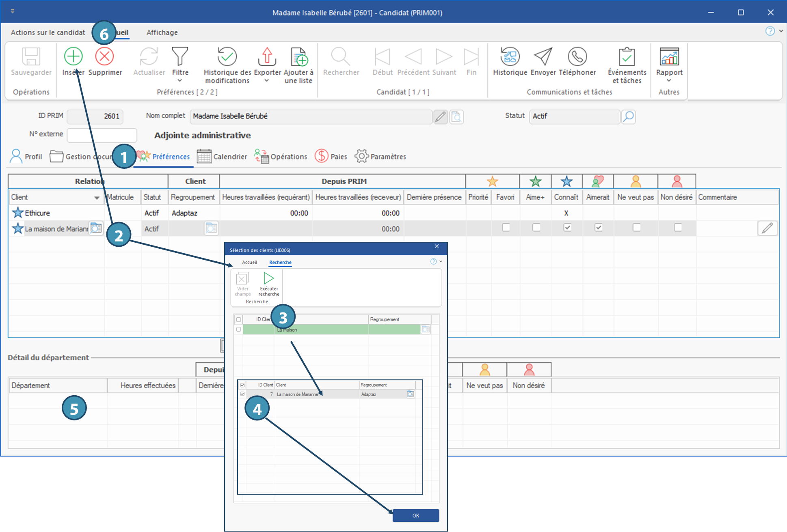
Task: Open the Client column dropdown arrow
Action: pos(97,198)
